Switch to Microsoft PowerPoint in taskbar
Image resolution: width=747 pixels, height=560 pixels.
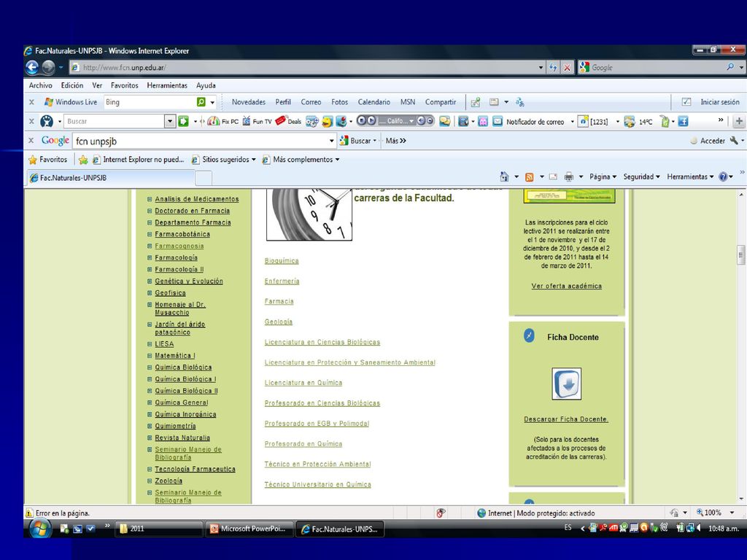pyautogui.click(x=248, y=529)
